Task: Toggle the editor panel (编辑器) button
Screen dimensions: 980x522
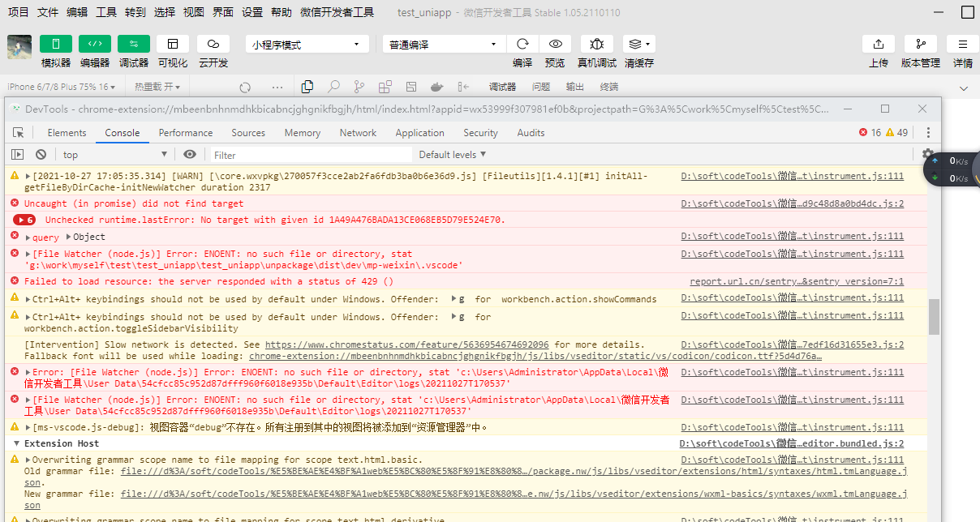Action: coord(95,44)
